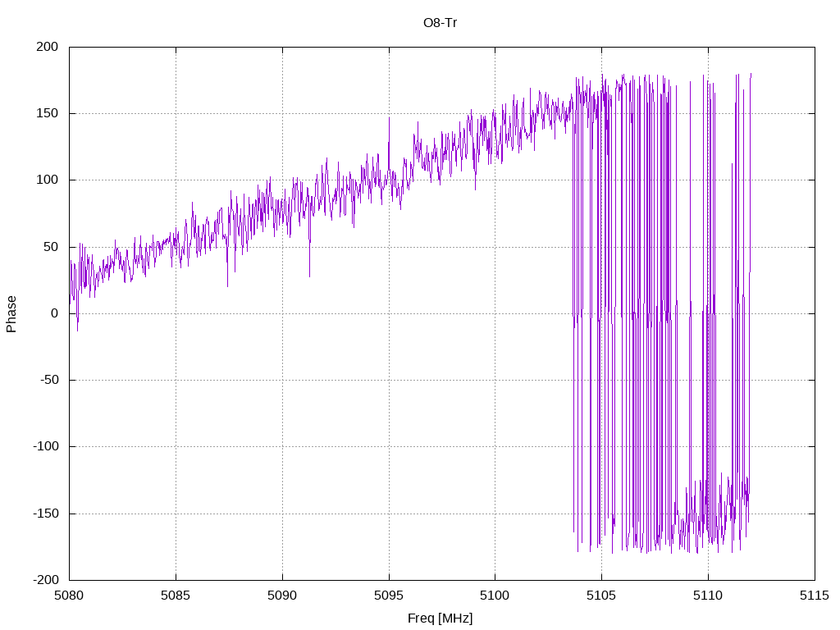Image resolution: width=840 pixels, height=630 pixels.
Task: Click the x-axis tick label 5110
Action: pos(708,596)
